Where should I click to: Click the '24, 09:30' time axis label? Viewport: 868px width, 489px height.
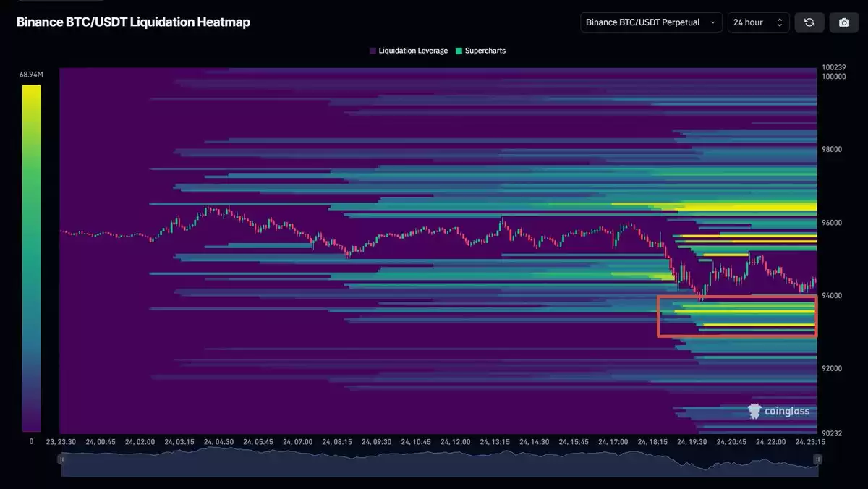[x=377, y=441]
